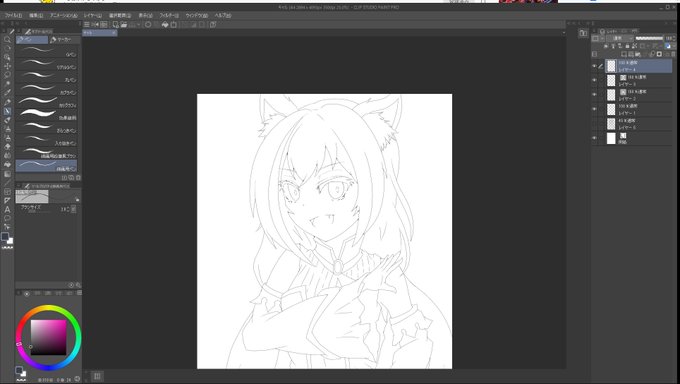Pick a color in the saturation square
The image size is (680, 384).
[x=49, y=338]
